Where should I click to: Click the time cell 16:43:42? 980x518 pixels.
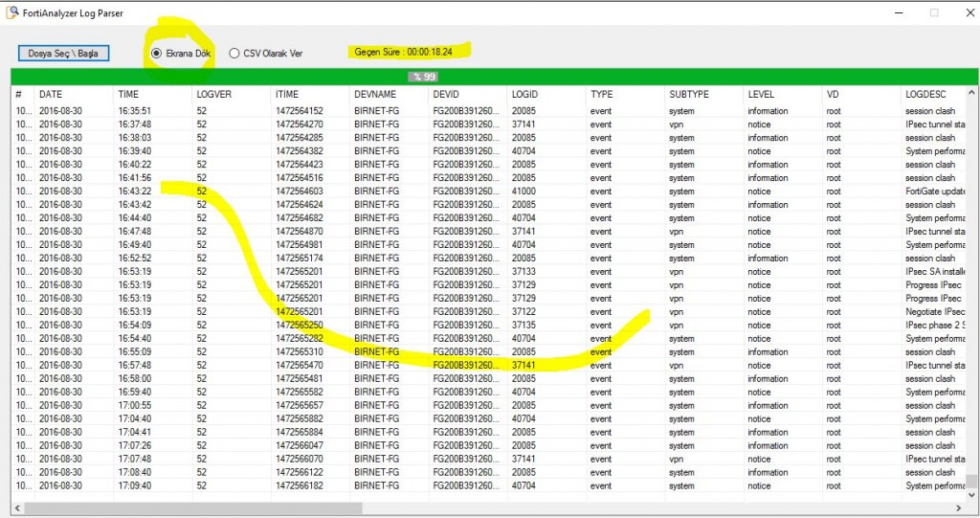(134, 205)
